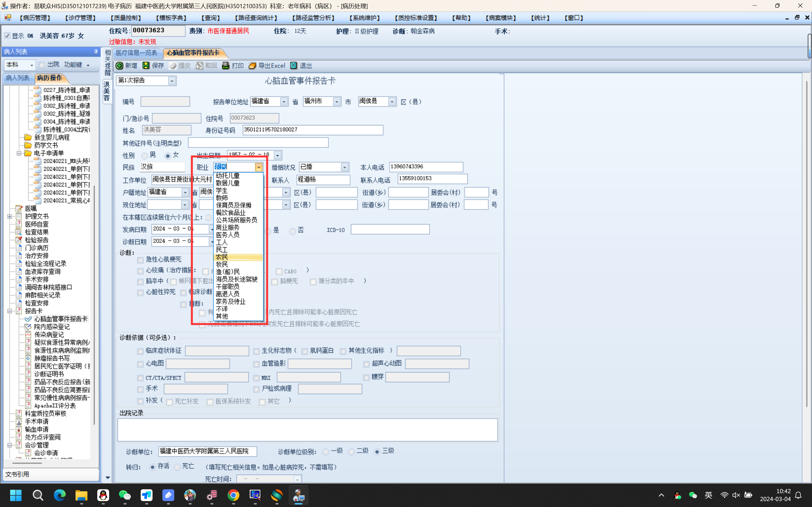Select 死亡 outcome radio button

coord(177,467)
